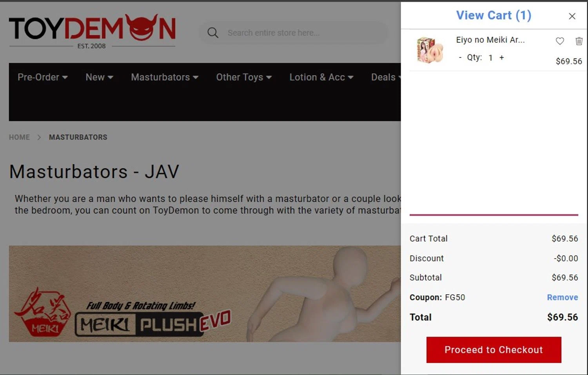Expand the Pre-Order dropdown menu
The width and height of the screenshot is (588, 375).
[43, 77]
